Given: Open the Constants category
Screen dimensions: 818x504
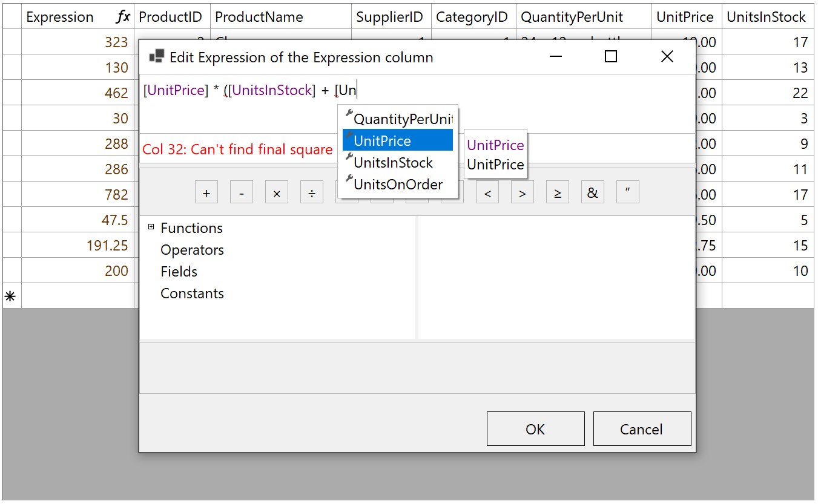Looking at the screenshot, I should (x=192, y=293).
